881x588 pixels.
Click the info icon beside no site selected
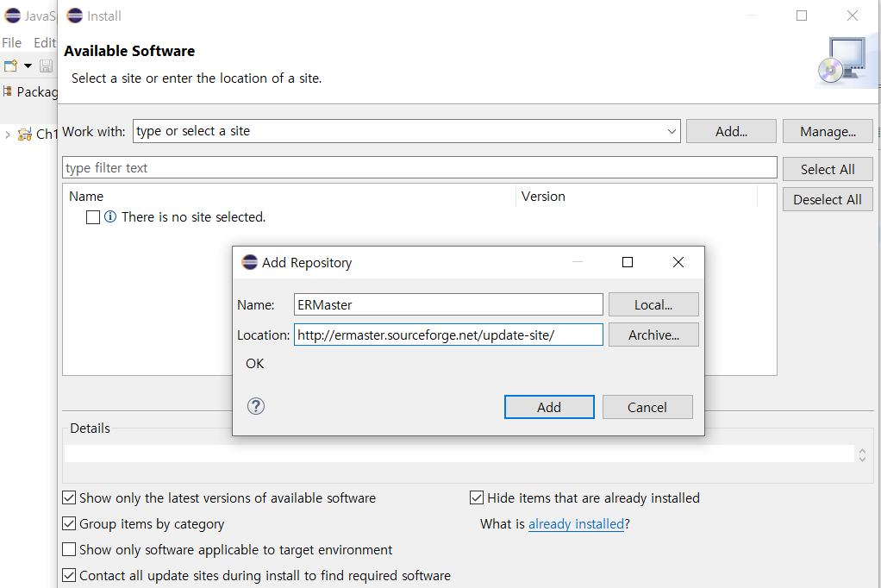[x=110, y=216]
